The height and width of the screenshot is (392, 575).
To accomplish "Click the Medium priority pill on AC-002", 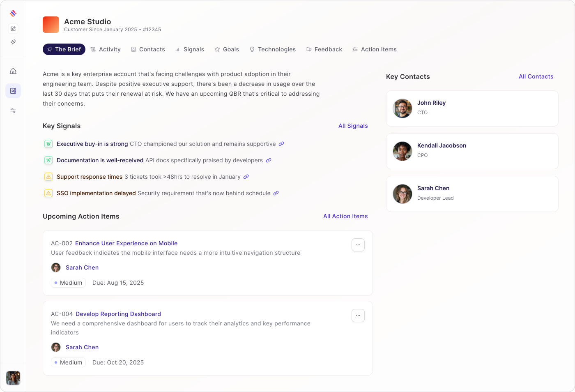I will tap(68, 283).
